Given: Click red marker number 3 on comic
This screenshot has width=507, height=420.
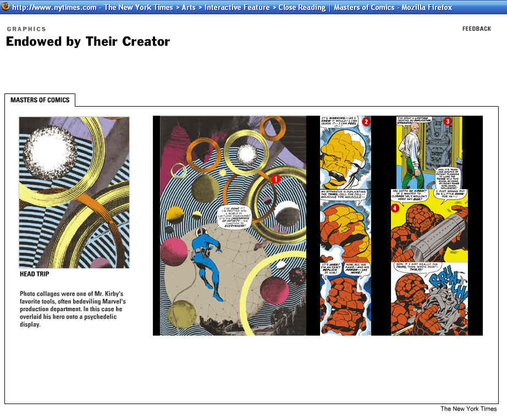Looking at the screenshot, I should (448, 121).
